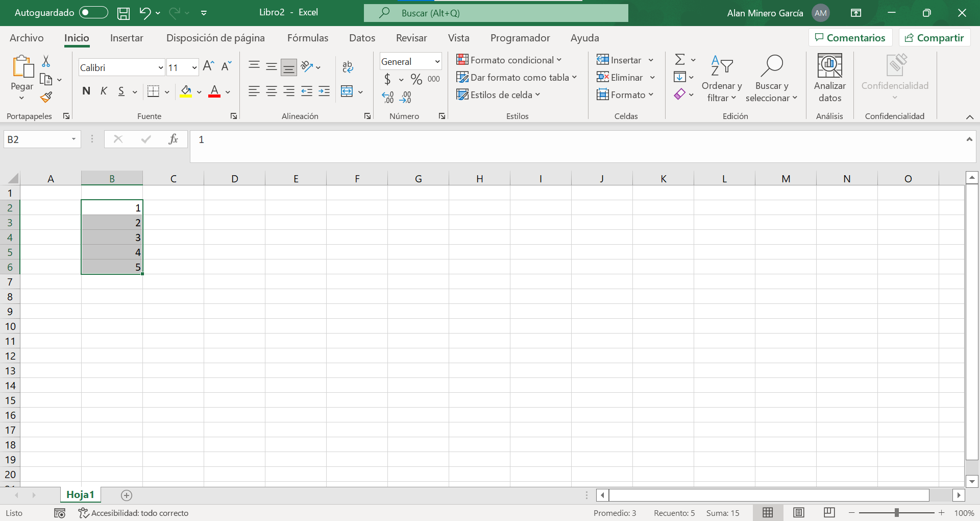Click the Compartir button
980x521 pixels.
click(x=934, y=38)
